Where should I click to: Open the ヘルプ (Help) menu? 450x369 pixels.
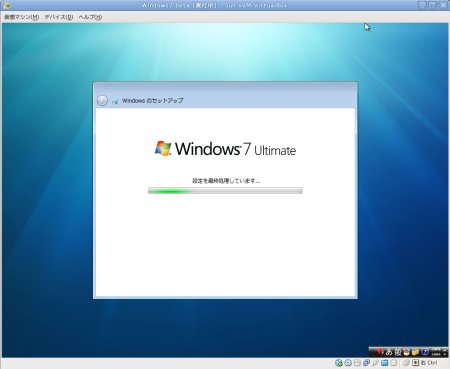90,17
